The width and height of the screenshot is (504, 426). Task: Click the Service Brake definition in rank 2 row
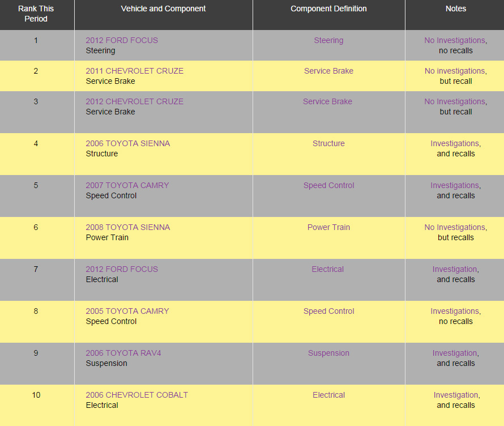[x=328, y=71]
